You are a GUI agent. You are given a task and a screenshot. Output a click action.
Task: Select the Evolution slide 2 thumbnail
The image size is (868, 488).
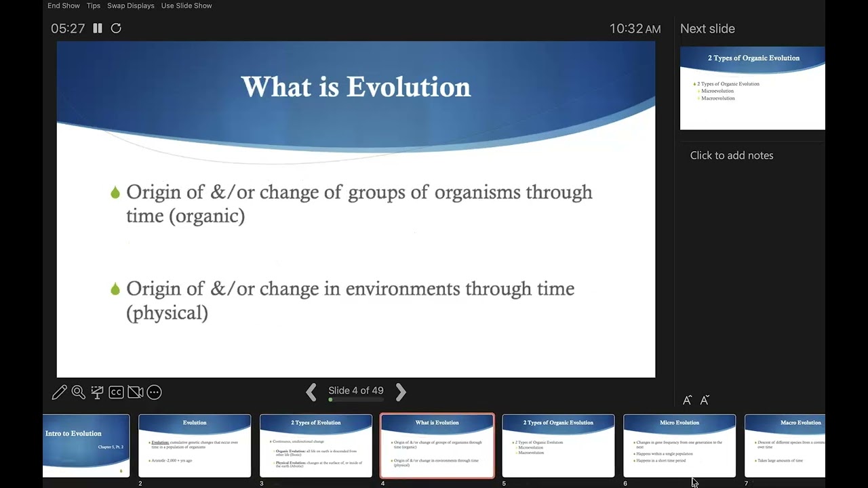[195, 446]
